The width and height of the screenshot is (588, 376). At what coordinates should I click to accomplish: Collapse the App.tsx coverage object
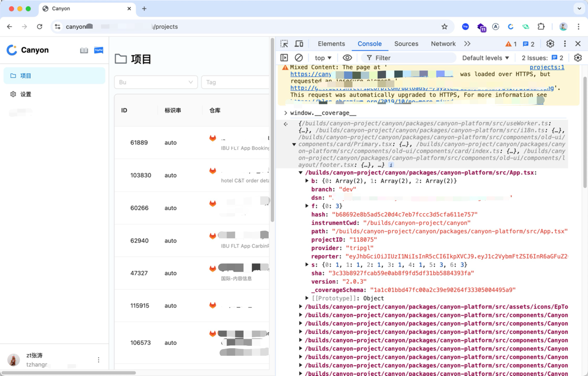pyautogui.click(x=301, y=173)
